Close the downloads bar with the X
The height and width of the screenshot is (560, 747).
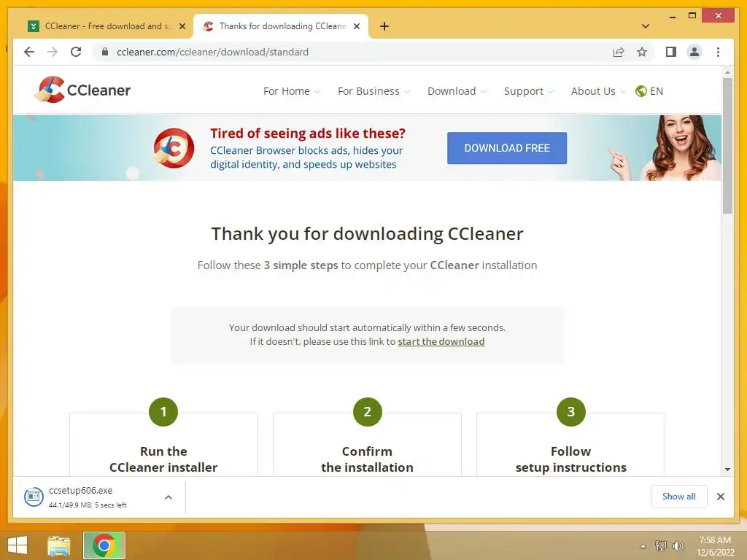[x=720, y=497]
